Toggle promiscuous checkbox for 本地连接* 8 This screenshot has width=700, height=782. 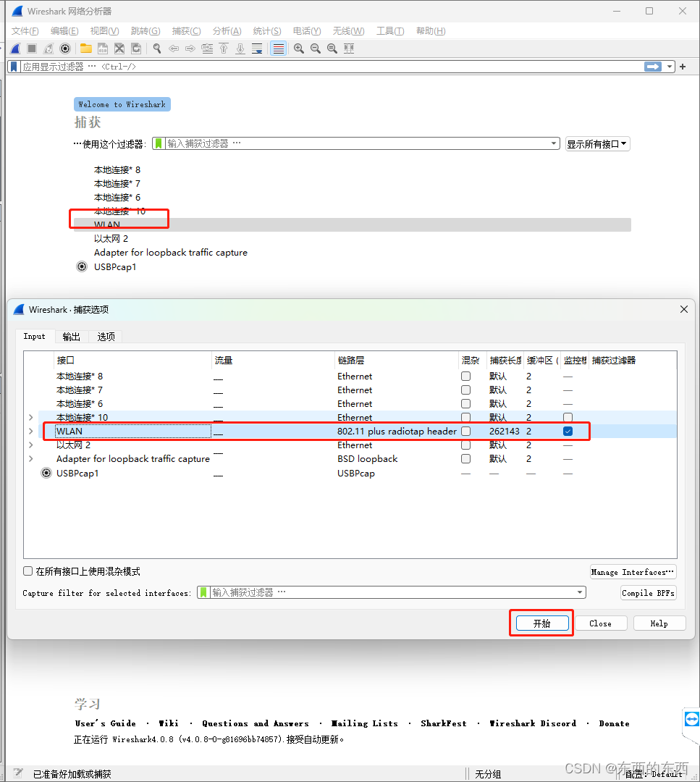[465, 376]
